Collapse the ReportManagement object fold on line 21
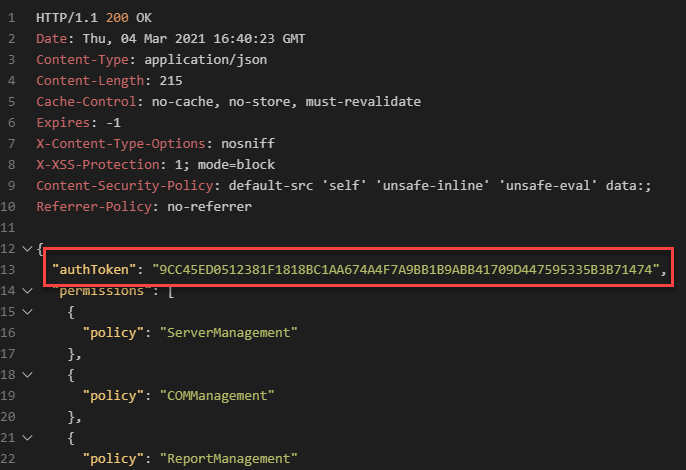Image resolution: width=686 pixels, height=470 pixels. pyautogui.click(x=25, y=437)
